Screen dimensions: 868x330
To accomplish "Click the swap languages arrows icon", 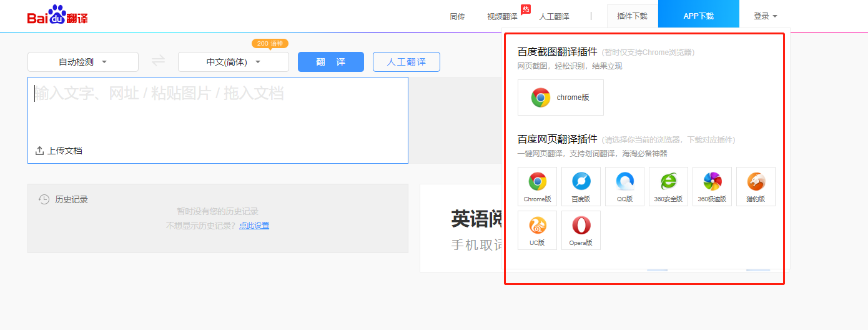I will [158, 61].
